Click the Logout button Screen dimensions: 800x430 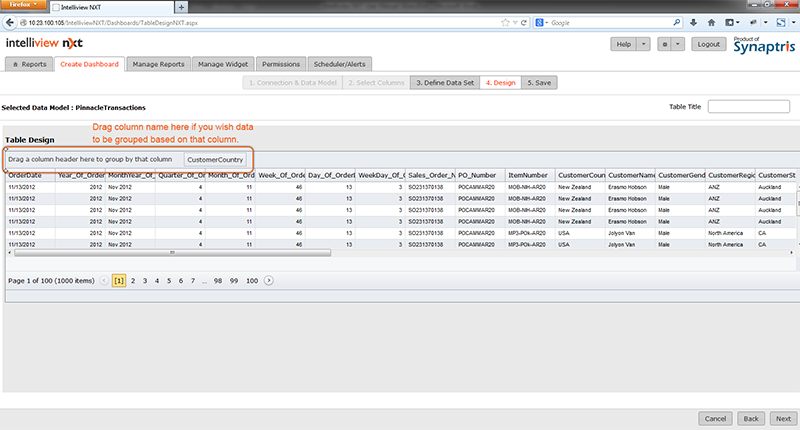(x=709, y=45)
